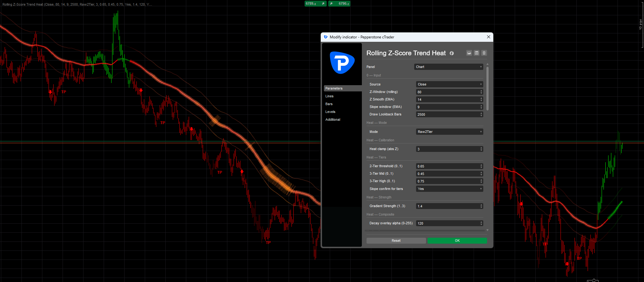Screen dimensions: 644x282
Task: Open the Levels settings section
Action: tap(330, 111)
